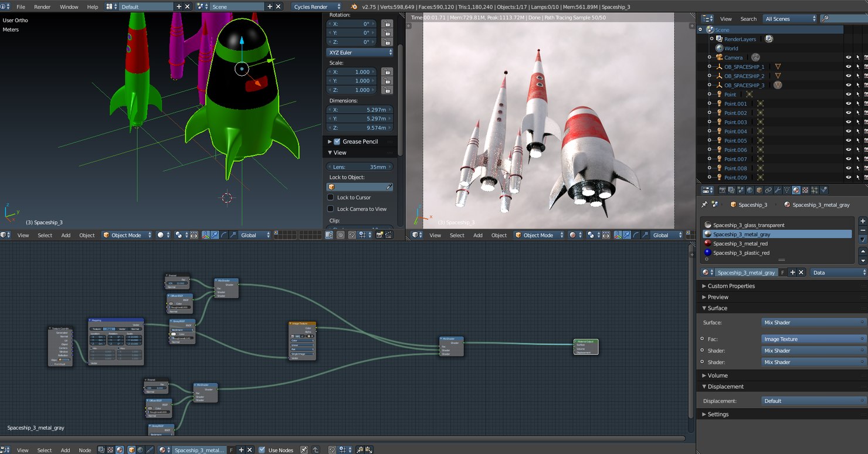Select Spaceship_3_glass_transparent material slot
The height and width of the screenshot is (454, 868).
[748, 225]
